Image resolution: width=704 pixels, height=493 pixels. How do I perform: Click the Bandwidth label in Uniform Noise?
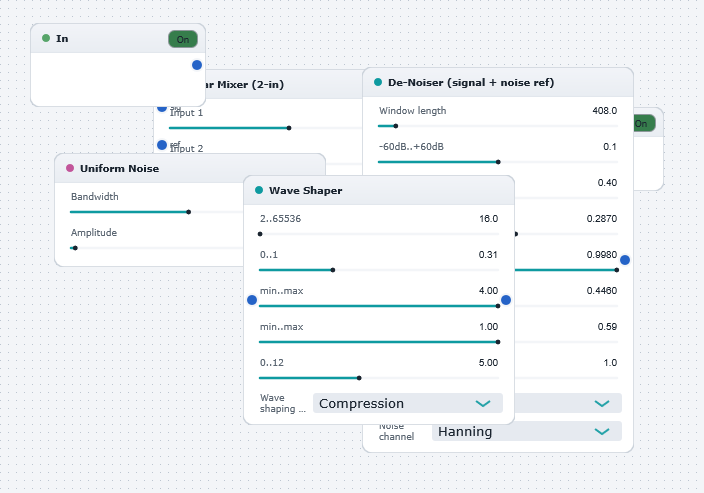[x=95, y=196]
